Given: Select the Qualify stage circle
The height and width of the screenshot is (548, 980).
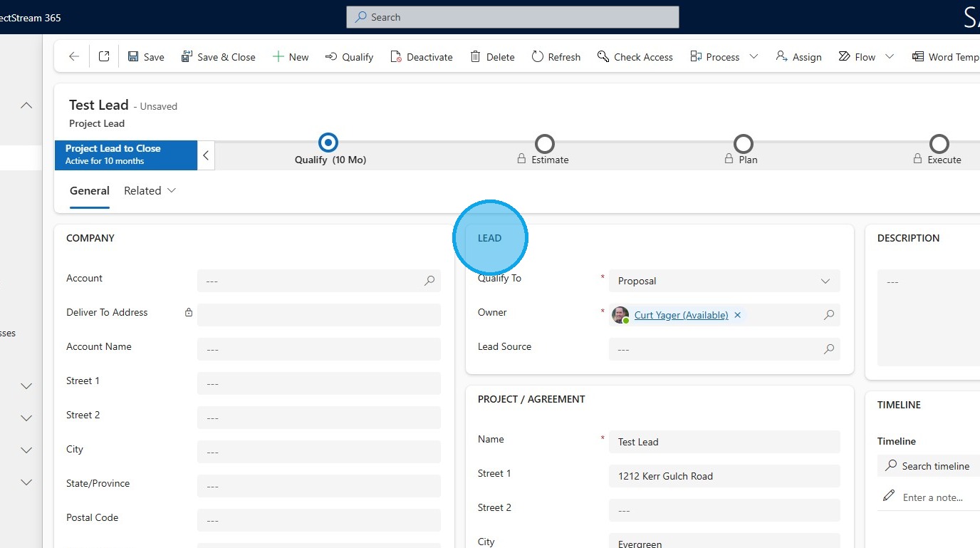Looking at the screenshot, I should (x=328, y=143).
